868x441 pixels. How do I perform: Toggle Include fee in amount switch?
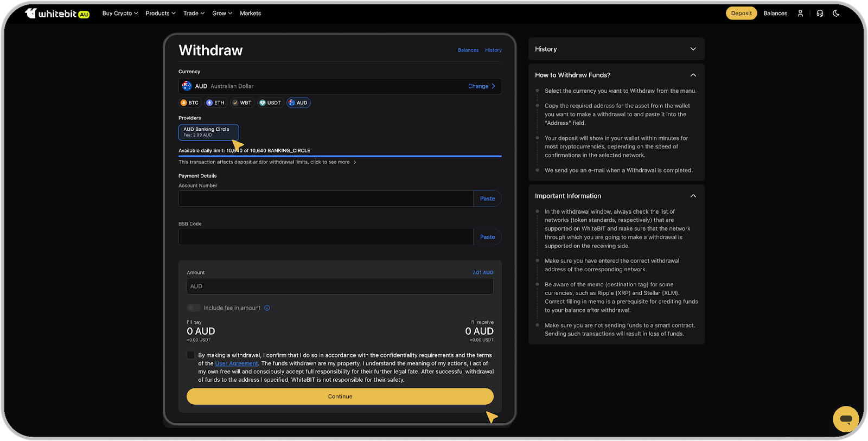click(x=194, y=308)
